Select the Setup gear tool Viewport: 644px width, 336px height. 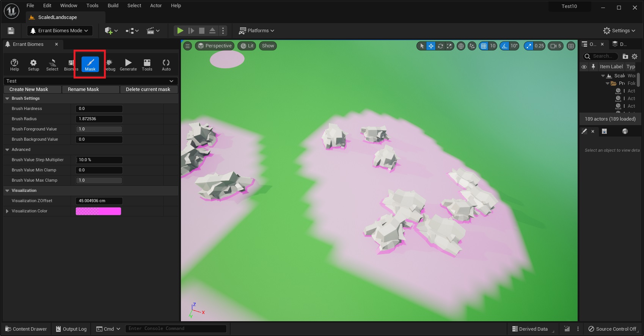[x=33, y=64]
